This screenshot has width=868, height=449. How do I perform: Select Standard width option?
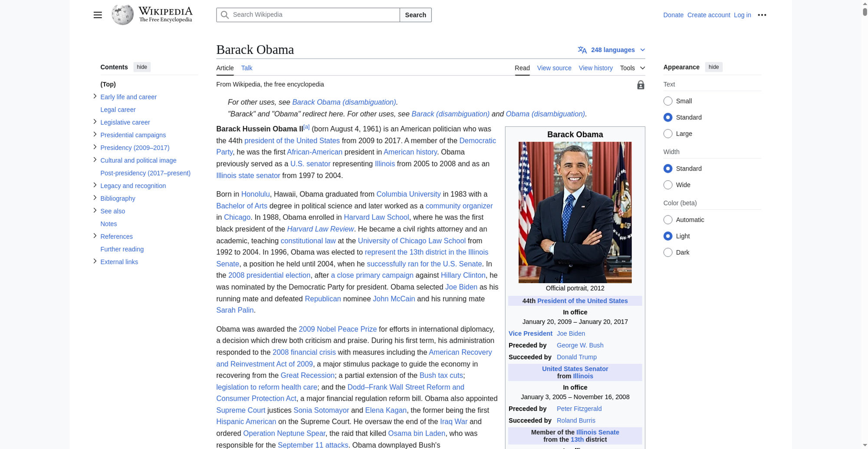[668, 168]
